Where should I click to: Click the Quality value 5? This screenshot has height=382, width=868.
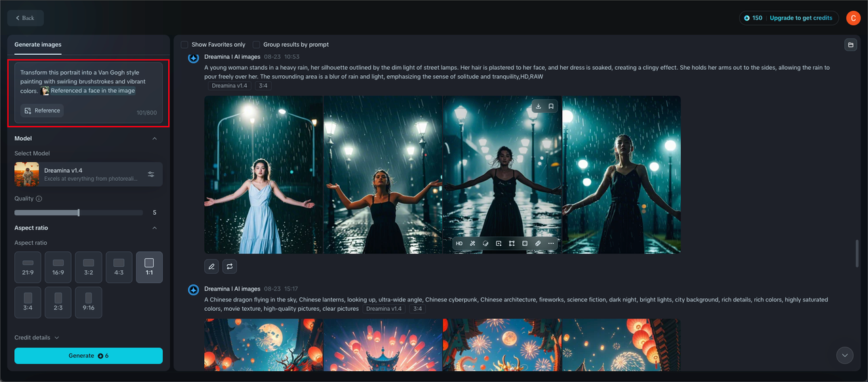[155, 213]
